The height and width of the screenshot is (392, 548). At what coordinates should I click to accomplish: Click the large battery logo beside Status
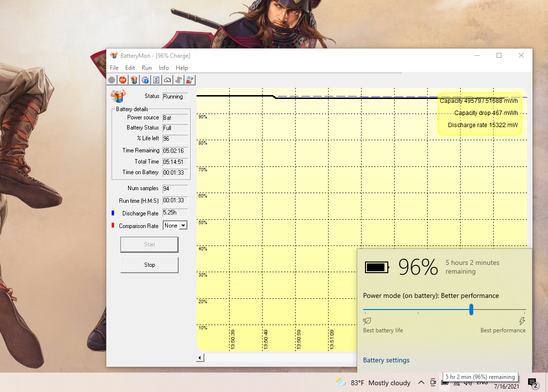pyautogui.click(x=118, y=96)
